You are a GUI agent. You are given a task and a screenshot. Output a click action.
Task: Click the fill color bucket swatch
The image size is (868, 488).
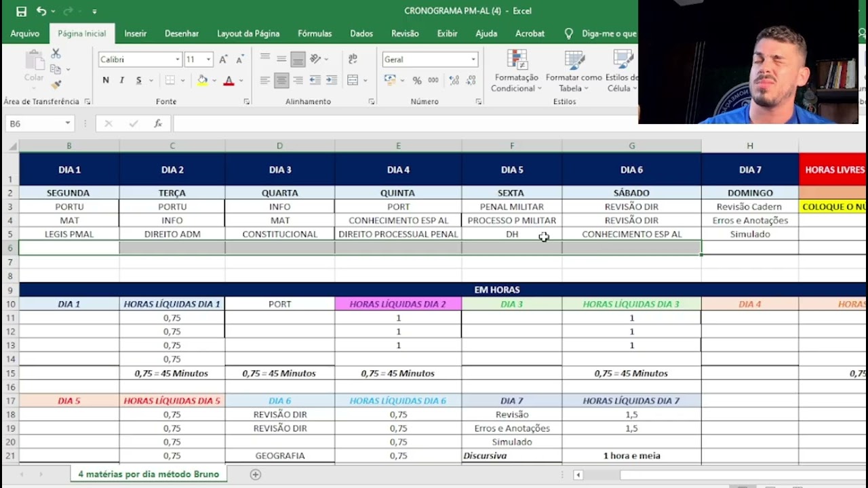[202, 80]
